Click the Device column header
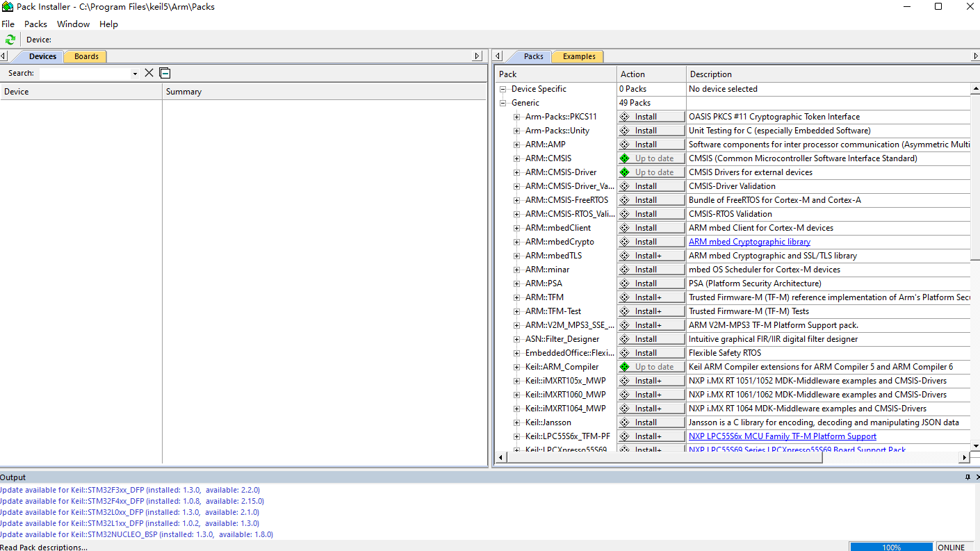 click(x=81, y=92)
